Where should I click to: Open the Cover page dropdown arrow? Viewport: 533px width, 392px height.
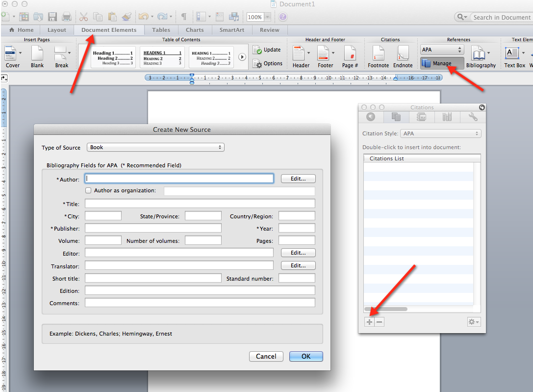pyautogui.click(x=21, y=53)
